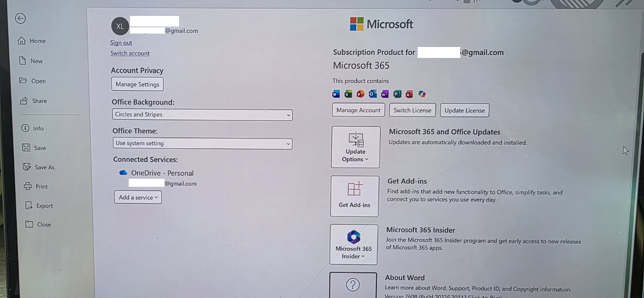The height and width of the screenshot is (298, 644).
Task: Click the Publisher app icon
Action: tap(397, 94)
